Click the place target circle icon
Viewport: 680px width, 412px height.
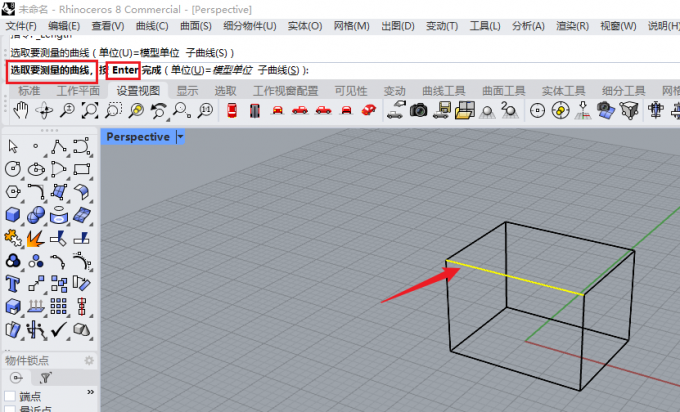[x=537, y=110]
